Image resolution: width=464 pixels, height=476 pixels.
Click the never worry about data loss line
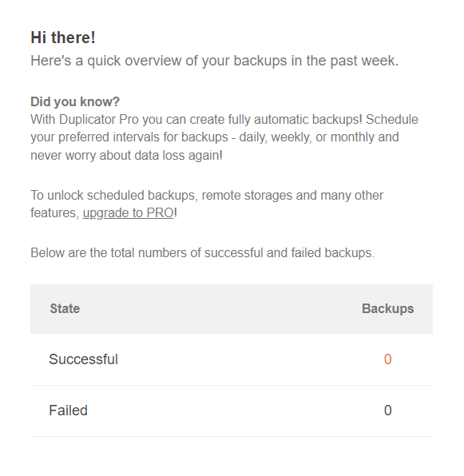[x=126, y=156]
